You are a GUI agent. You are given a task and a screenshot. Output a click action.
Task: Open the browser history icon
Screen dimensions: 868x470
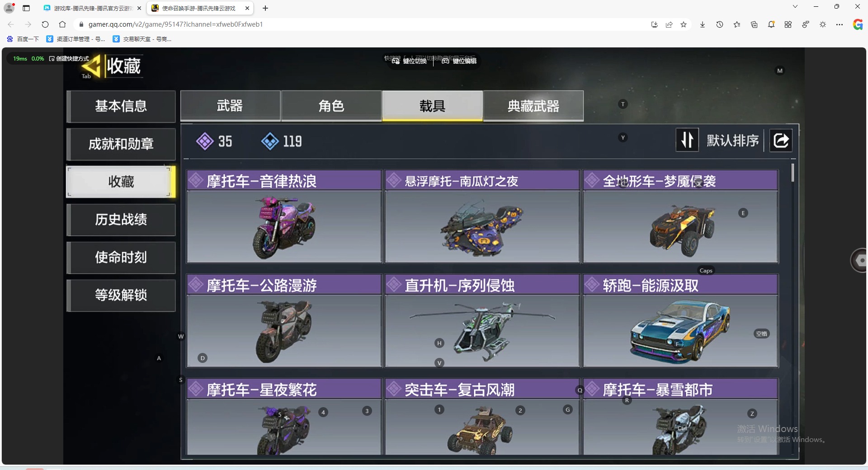[x=720, y=24]
